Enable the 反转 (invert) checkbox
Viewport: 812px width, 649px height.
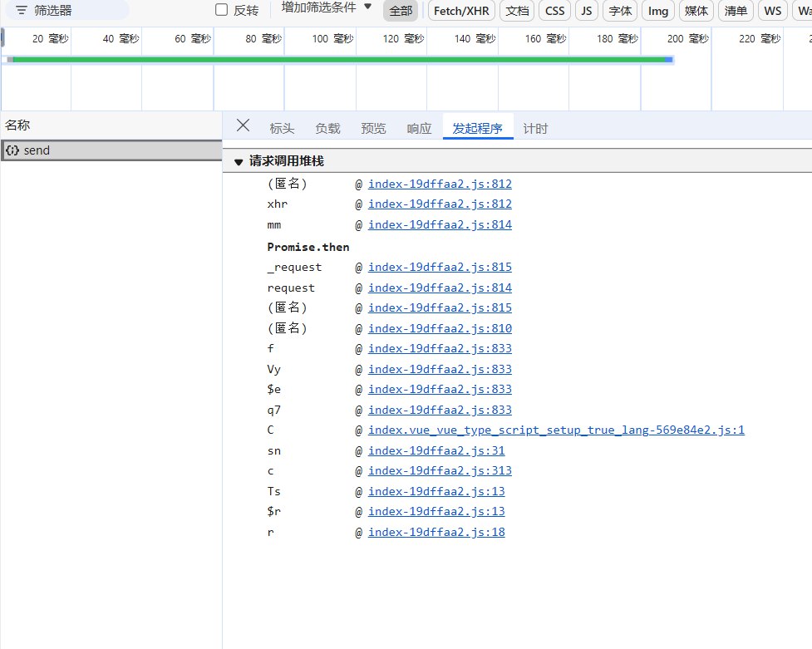click(220, 9)
